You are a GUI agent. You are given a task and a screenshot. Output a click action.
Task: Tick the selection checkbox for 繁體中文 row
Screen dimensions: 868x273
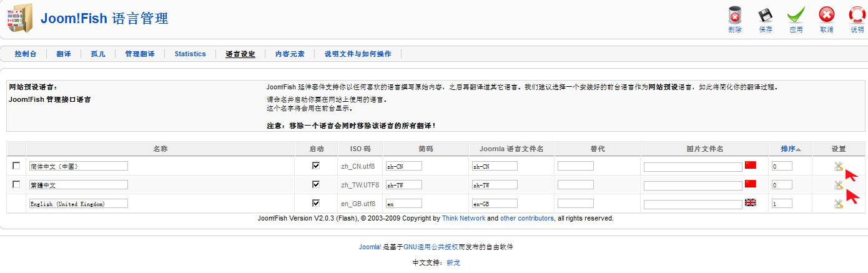[16, 184]
